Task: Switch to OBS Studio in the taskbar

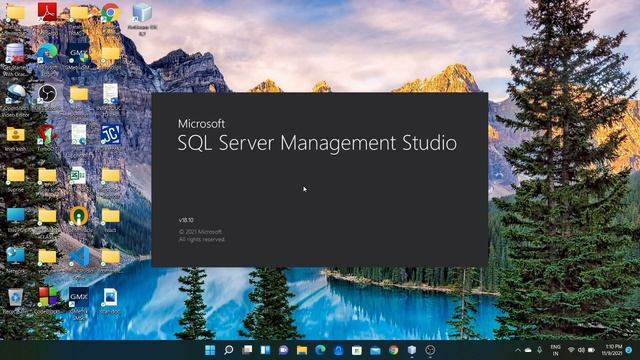Action: point(430,350)
